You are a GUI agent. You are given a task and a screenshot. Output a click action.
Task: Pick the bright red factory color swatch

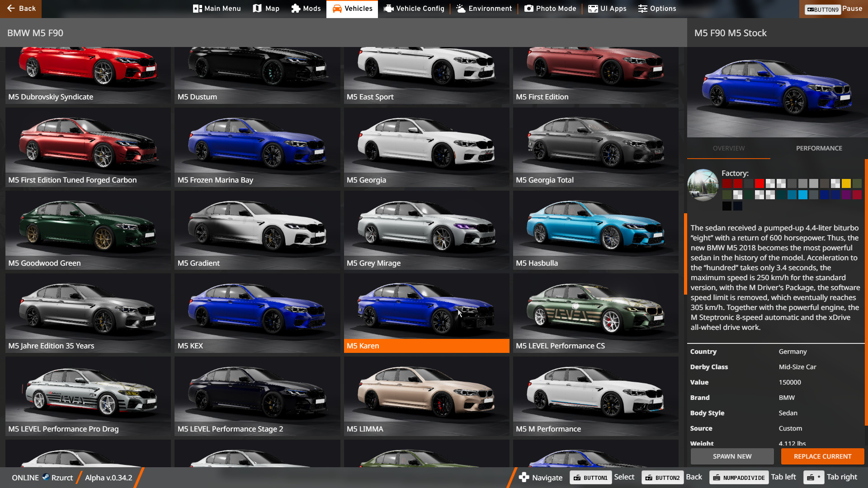[759, 183]
